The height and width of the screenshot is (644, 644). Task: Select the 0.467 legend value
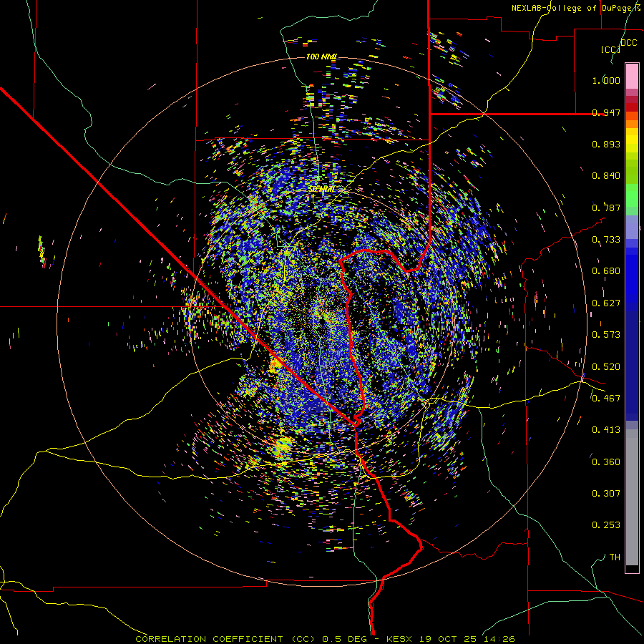(x=606, y=399)
